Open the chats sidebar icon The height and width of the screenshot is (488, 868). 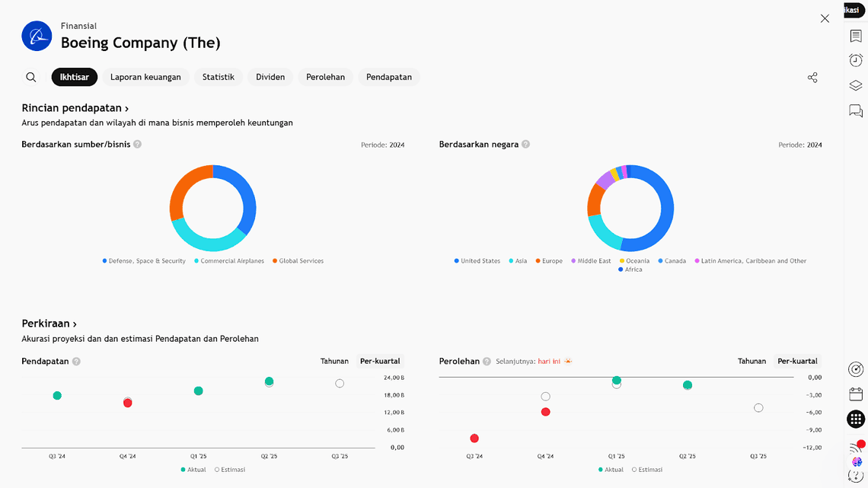(856, 111)
